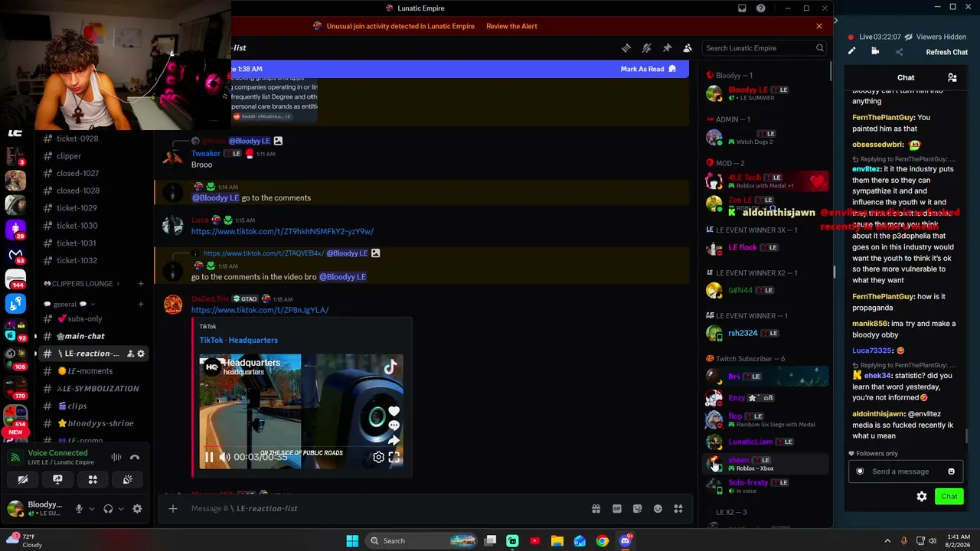980x551 pixels.
Task: Open pinned messages in channel header
Action: [667, 48]
